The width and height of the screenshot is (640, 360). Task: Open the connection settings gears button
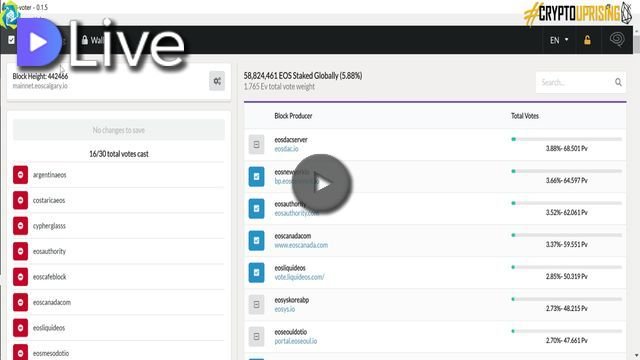[x=217, y=81]
